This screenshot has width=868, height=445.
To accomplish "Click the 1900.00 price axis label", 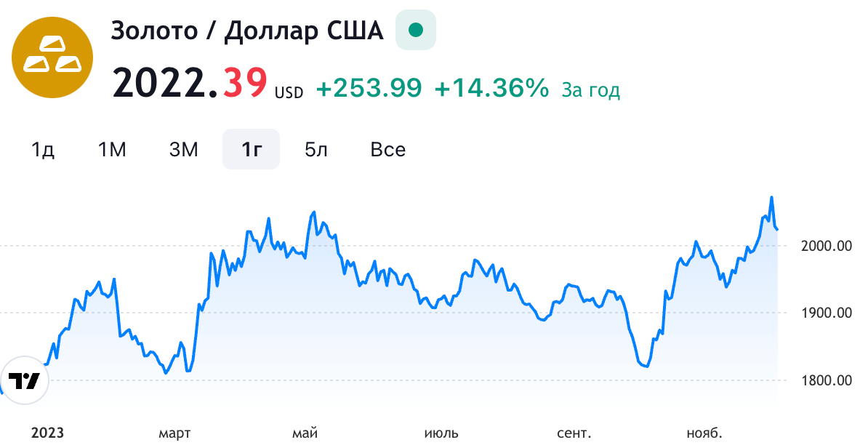I will (x=828, y=313).
